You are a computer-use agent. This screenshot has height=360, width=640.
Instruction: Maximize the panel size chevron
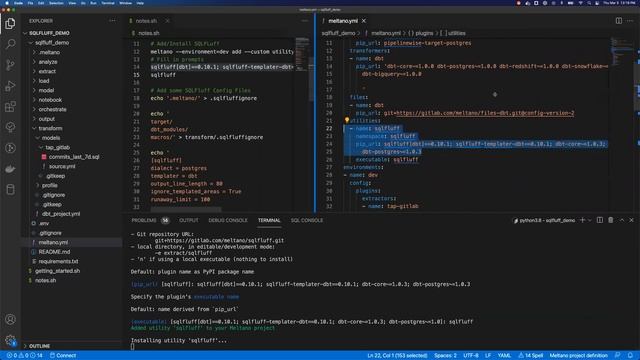(x=622, y=220)
